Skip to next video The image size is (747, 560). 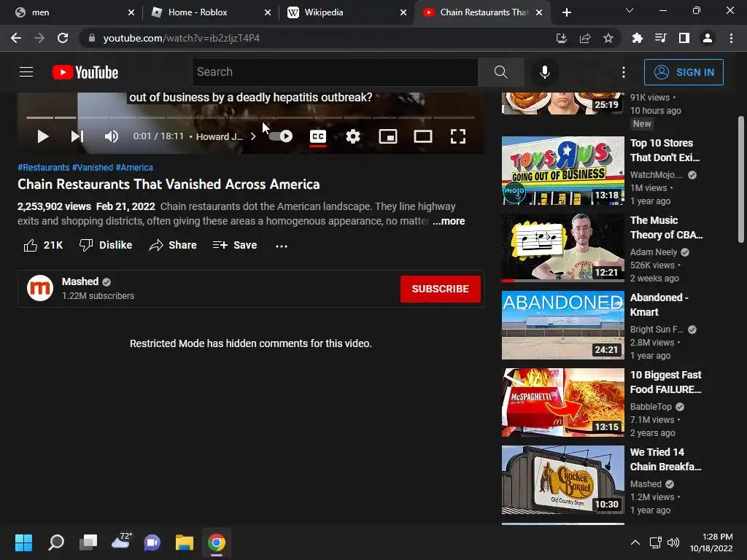pos(77,136)
